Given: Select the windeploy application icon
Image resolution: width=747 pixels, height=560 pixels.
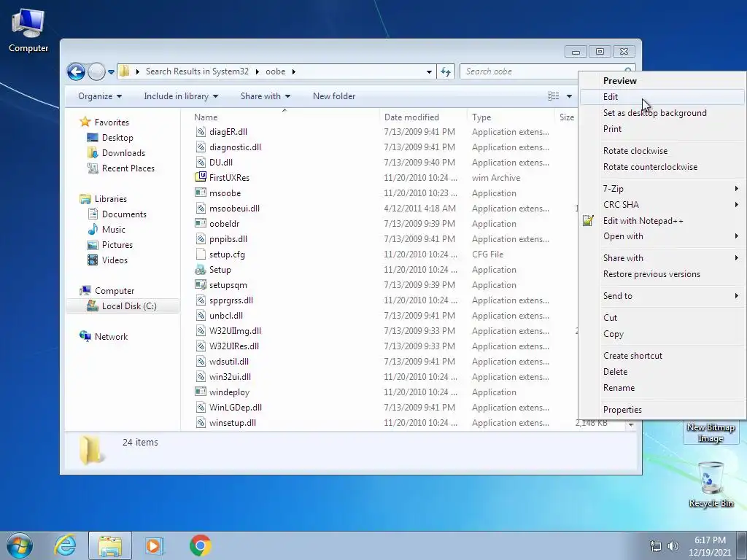Looking at the screenshot, I should tap(201, 392).
